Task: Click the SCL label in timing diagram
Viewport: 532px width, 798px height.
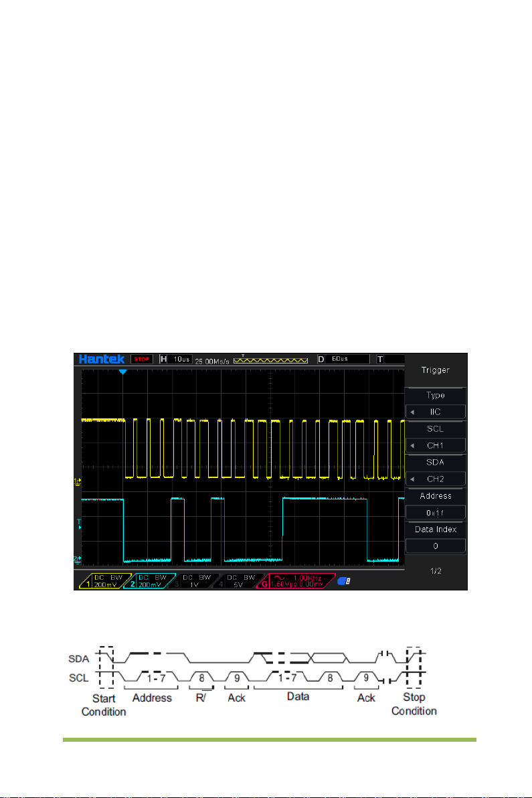Action: [x=79, y=678]
